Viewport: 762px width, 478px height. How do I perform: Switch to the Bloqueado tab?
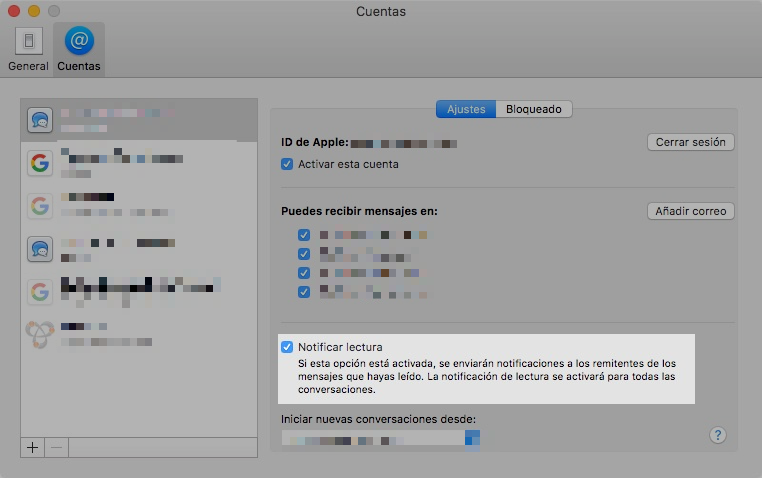pos(534,109)
